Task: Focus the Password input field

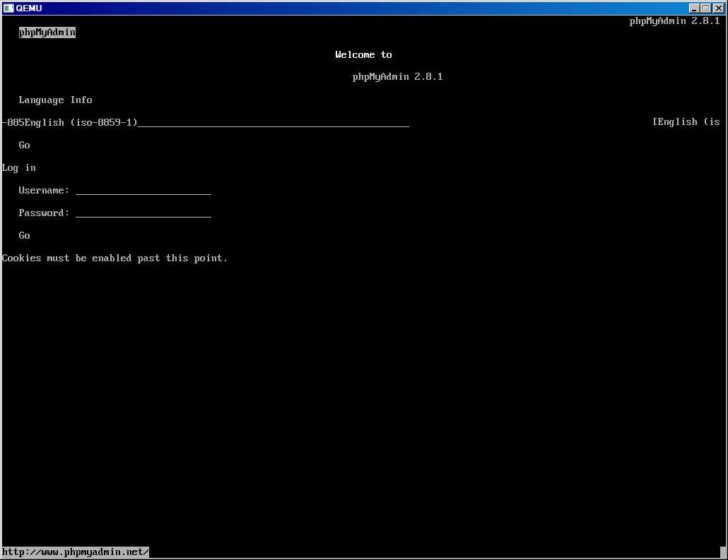Action: 143,213
